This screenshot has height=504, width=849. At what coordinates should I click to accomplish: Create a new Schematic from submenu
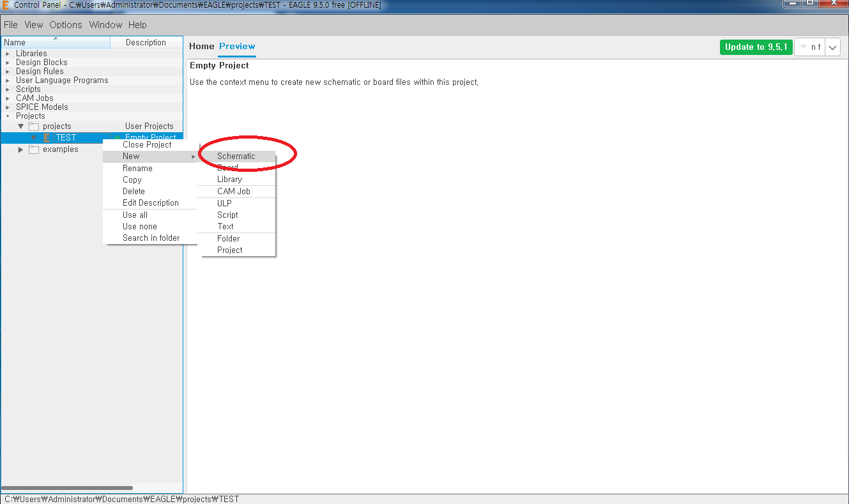pyautogui.click(x=238, y=156)
